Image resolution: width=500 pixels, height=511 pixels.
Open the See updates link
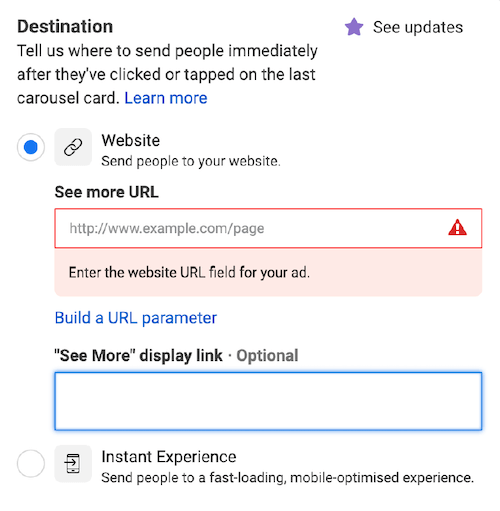tap(418, 27)
